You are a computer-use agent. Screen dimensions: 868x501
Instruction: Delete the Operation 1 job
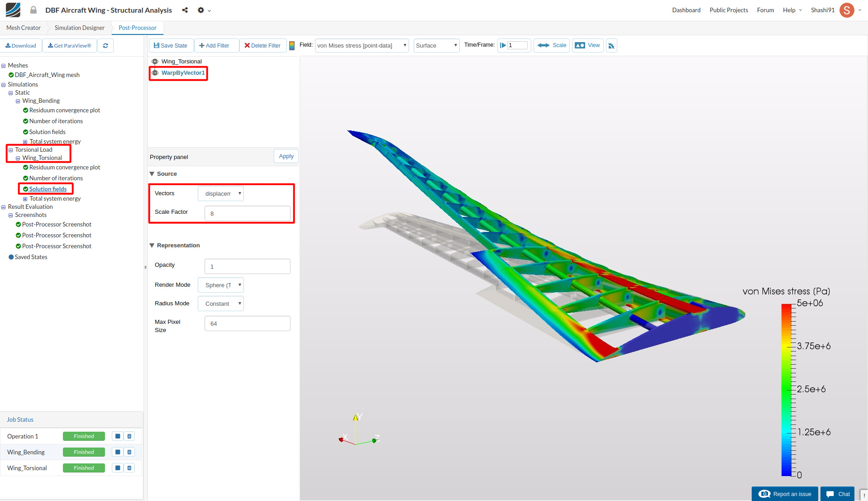coord(129,436)
